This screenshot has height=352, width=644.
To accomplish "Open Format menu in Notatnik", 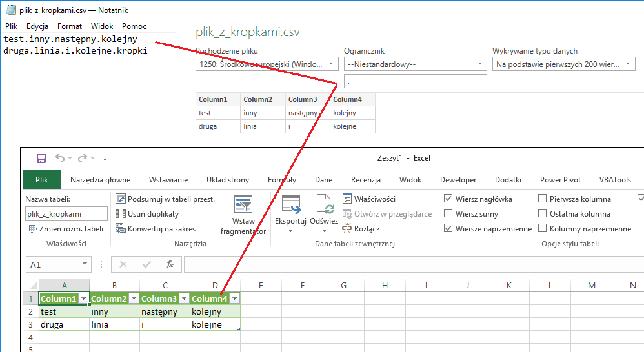I will (x=70, y=26).
